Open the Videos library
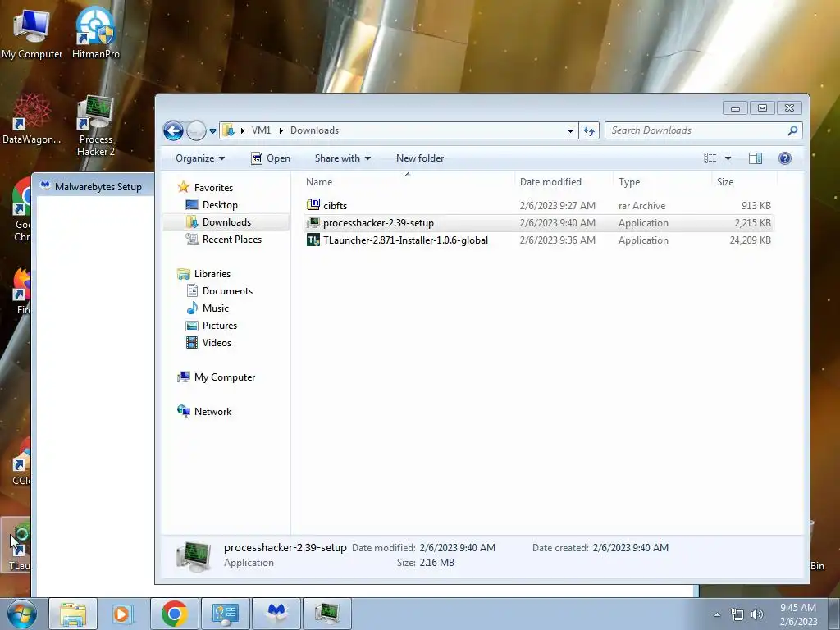This screenshot has width=840, height=630. 208,342
